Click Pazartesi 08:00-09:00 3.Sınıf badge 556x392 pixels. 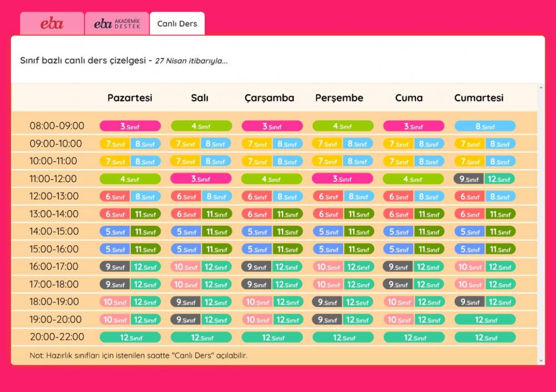point(130,126)
